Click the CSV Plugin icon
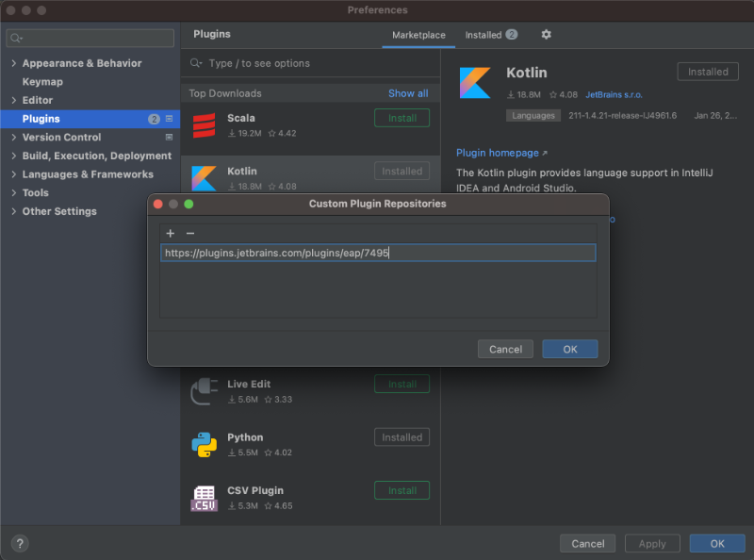 pyautogui.click(x=204, y=499)
